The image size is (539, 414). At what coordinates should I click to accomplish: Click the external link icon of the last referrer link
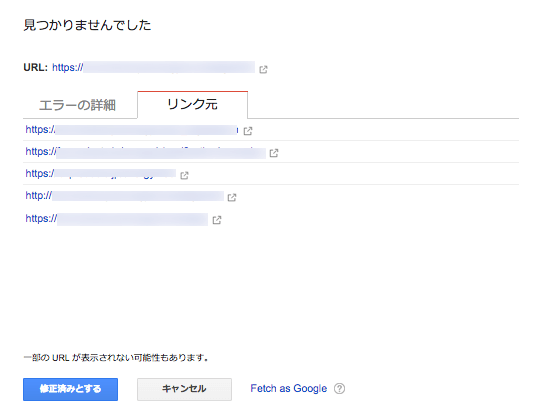pos(217,220)
